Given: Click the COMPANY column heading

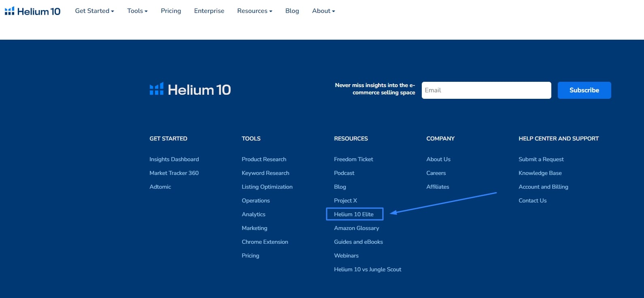Looking at the screenshot, I should (x=440, y=138).
